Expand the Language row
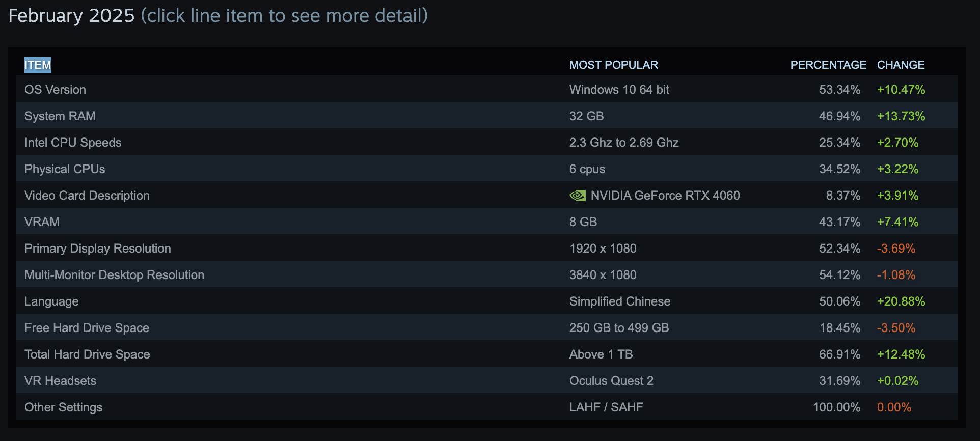 click(51, 301)
